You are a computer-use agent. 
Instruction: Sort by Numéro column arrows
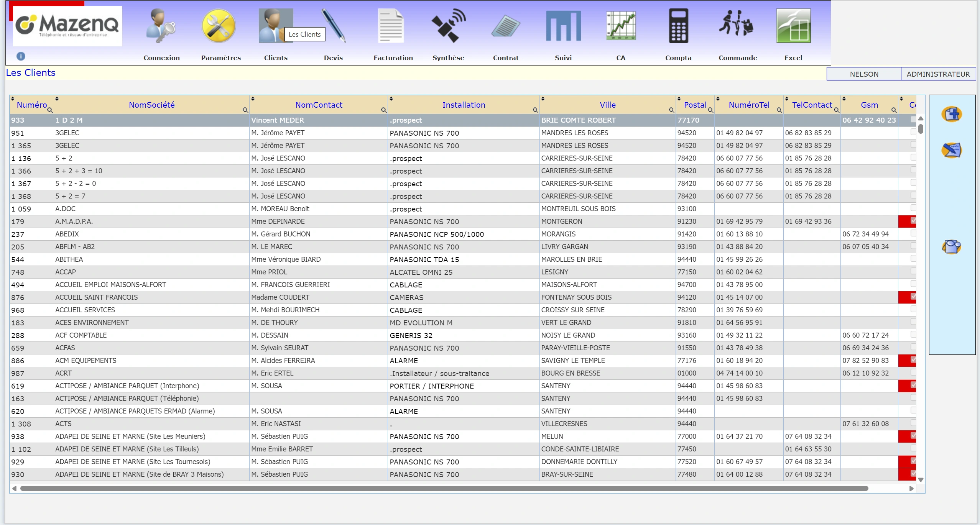click(13, 99)
